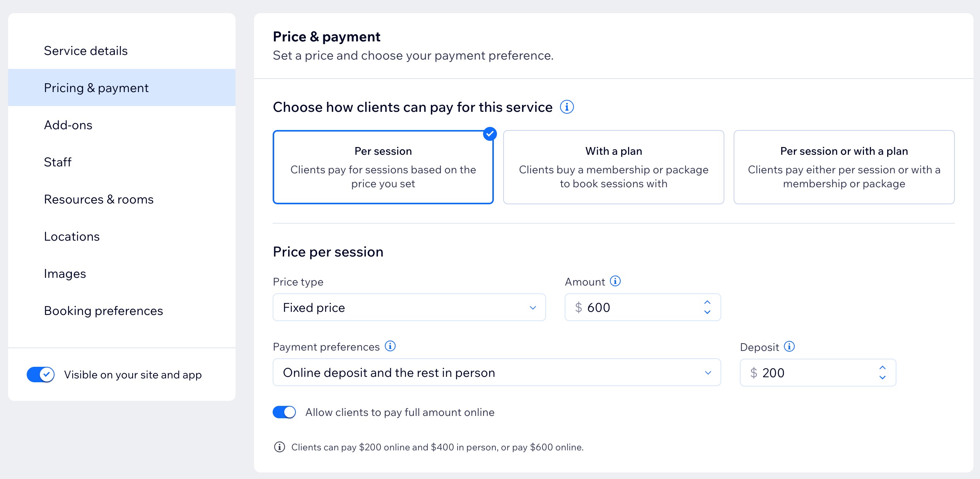This screenshot has width=980, height=479.
Task: Click the Amount info icon
Action: pyautogui.click(x=615, y=281)
